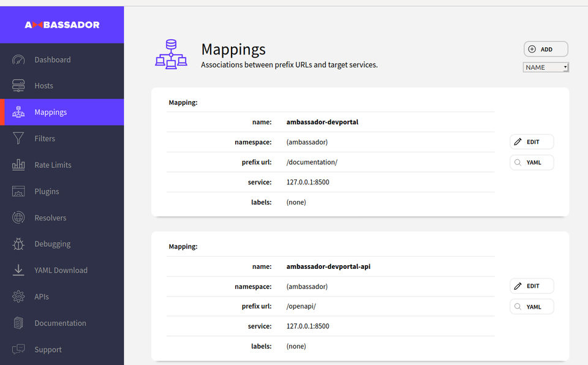Edit the ambassador-devportal mapping
Image resolution: width=588 pixels, height=365 pixels.
tap(532, 142)
